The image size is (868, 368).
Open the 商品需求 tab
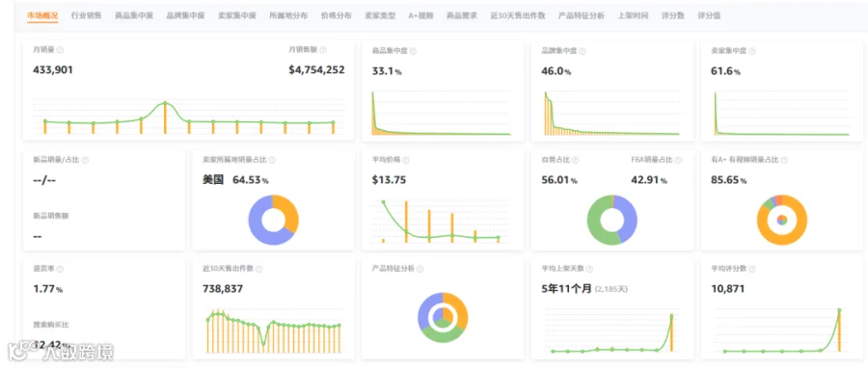462,16
